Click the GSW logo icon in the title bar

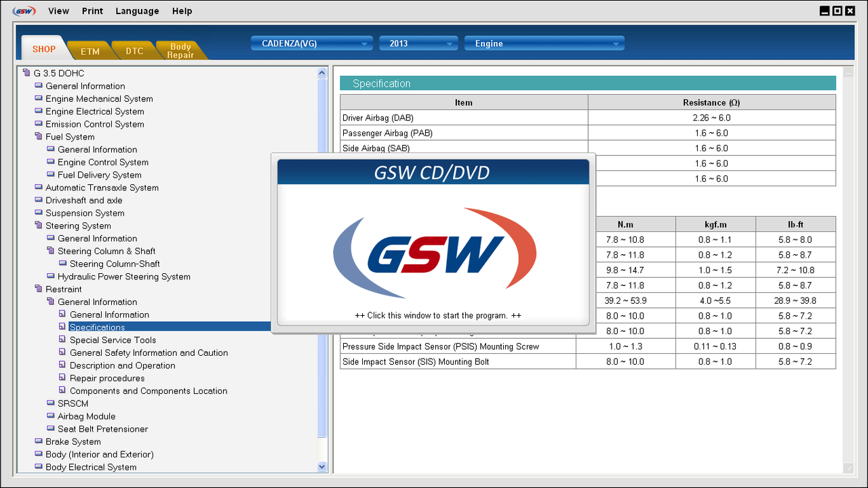[24, 11]
